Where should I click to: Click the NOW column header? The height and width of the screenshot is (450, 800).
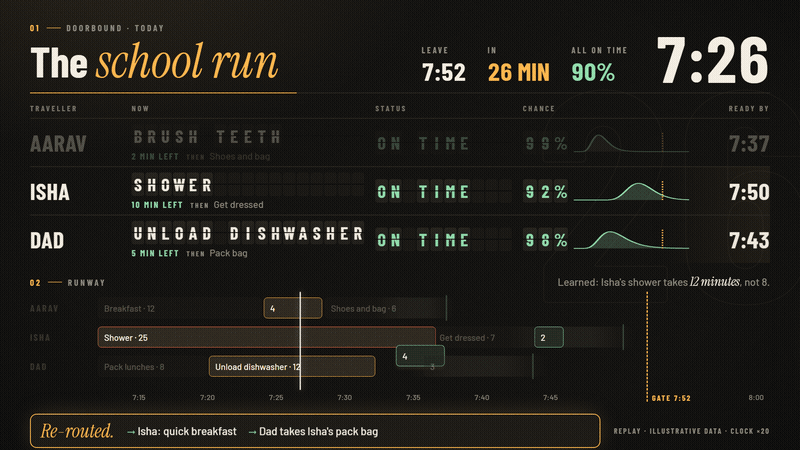tap(140, 109)
